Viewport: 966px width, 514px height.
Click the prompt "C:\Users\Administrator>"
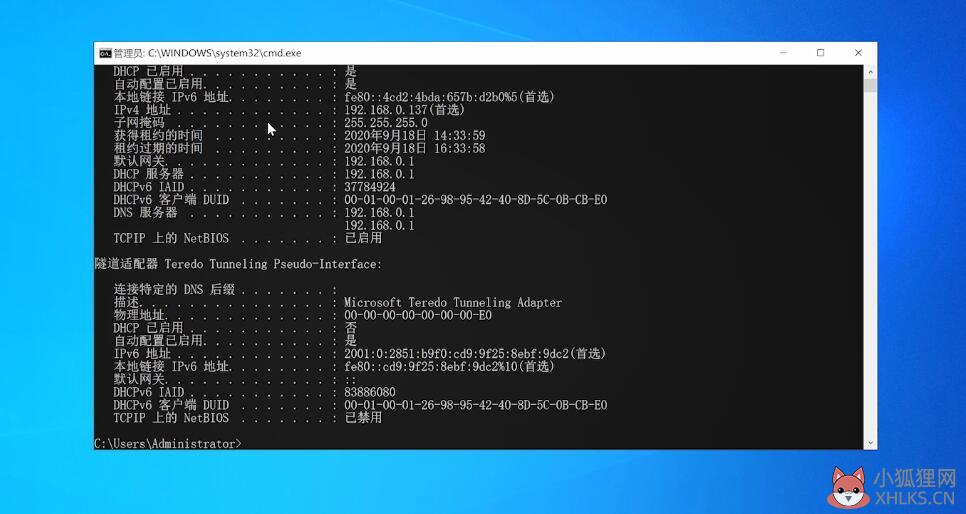tap(168, 444)
